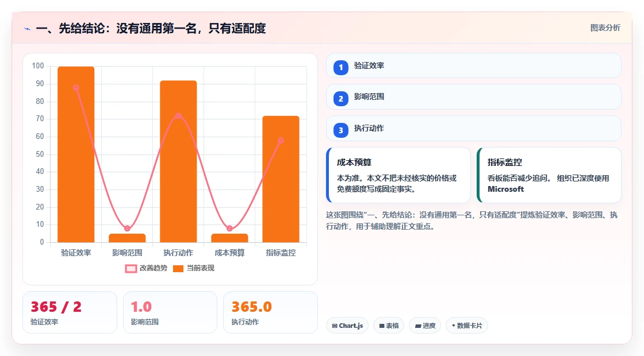The height and width of the screenshot is (356, 644).
Task: Open the 指标监控 card
Action: tap(549, 175)
